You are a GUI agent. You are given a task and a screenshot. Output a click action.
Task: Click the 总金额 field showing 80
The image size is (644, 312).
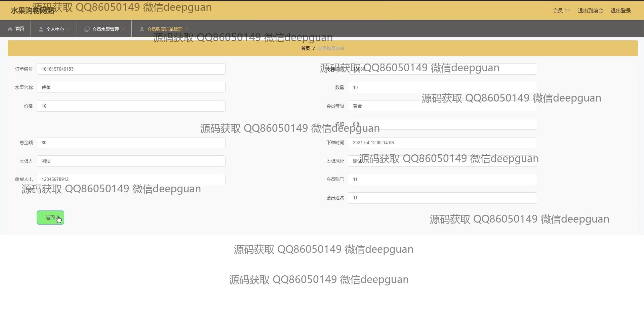(131, 143)
